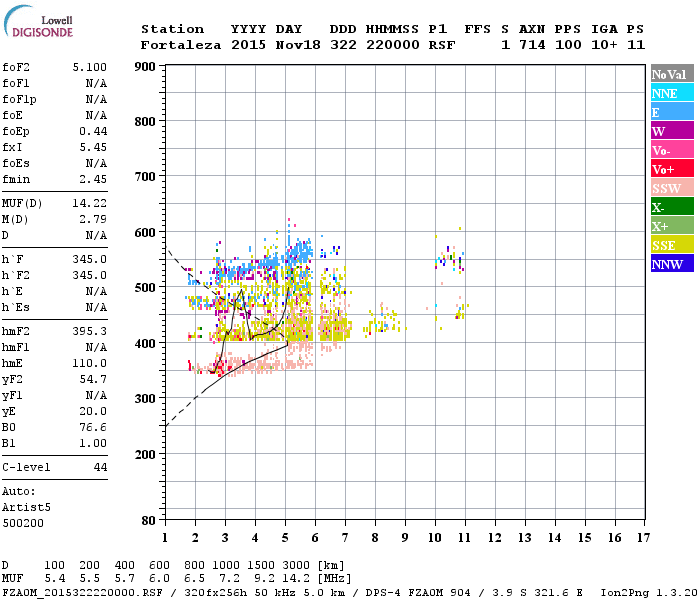Click the Ion2Png 1.3.20 version text

pos(649,593)
